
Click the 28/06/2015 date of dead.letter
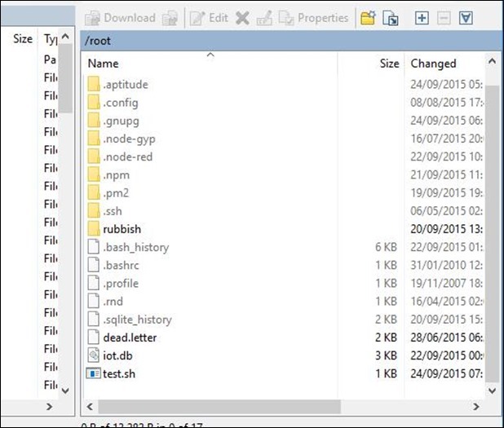pyautogui.click(x=446, y=338)
